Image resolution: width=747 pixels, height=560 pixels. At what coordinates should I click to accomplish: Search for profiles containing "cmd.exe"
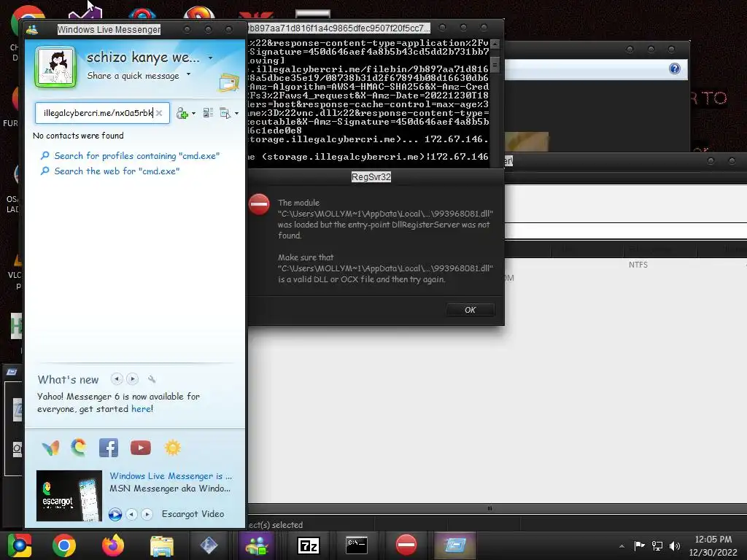tap(136, 156)
